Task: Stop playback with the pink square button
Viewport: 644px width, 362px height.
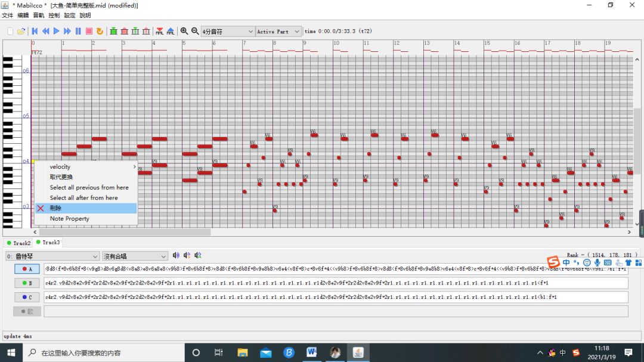Action: point(89,31)
